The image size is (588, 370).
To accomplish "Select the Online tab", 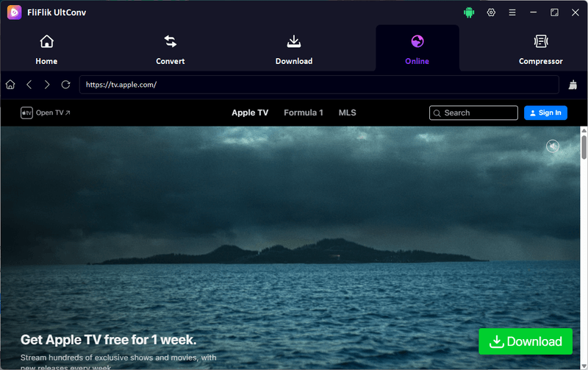I will [417, 49].
